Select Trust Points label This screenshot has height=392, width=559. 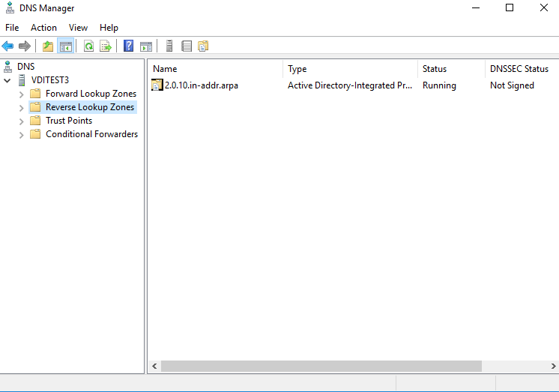69,121
